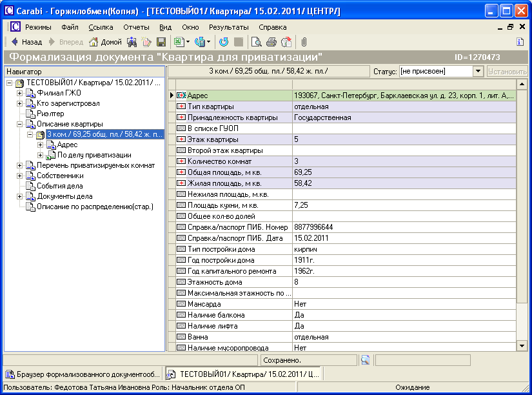This screenshot has width=532, height=395.
Task: Click the binoculars search icon in toolbar
Action: [132, 42]
